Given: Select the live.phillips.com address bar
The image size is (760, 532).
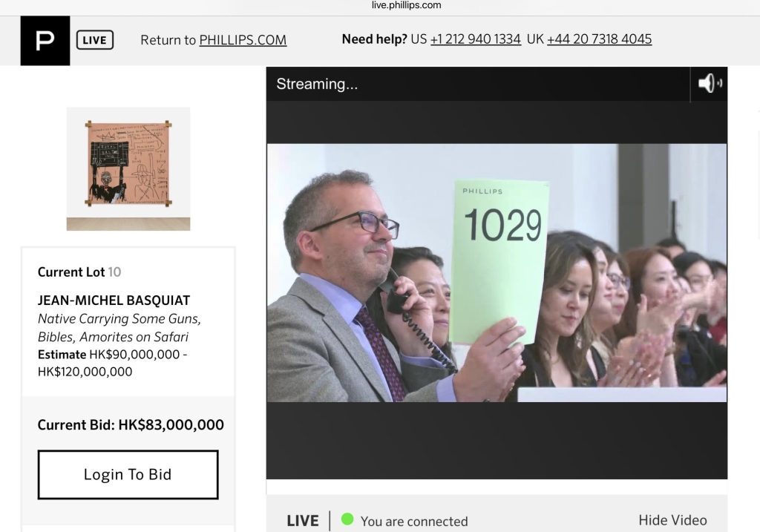Looking at the screenshot, I should click(x=406, y=5).
